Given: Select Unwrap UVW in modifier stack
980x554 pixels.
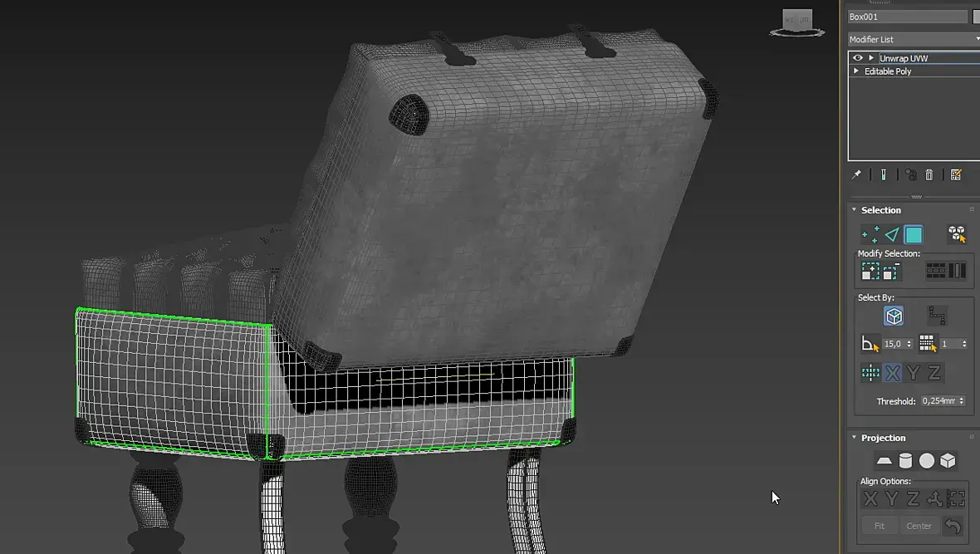Looking at the screenshot, I should 904,58.
